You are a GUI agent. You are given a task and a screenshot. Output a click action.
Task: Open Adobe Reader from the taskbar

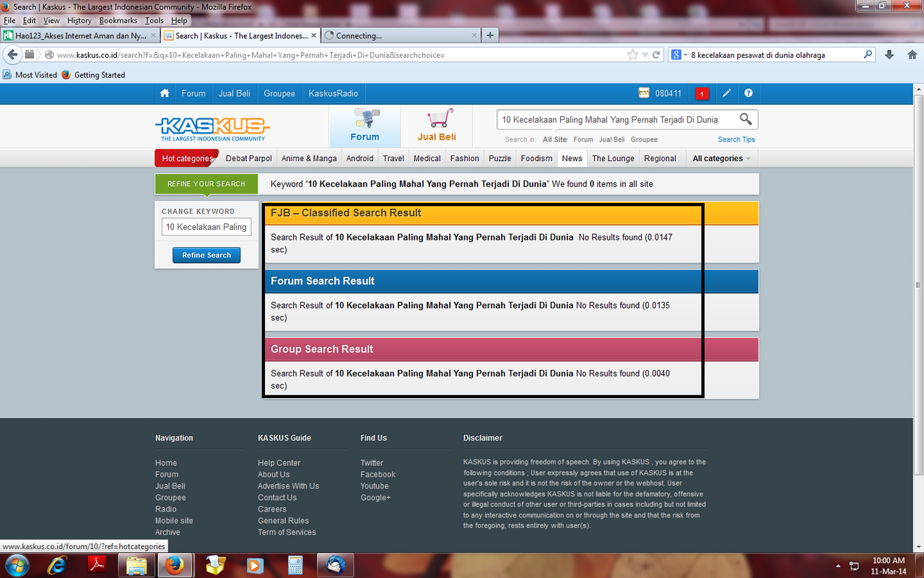click(x=97, y=565)
